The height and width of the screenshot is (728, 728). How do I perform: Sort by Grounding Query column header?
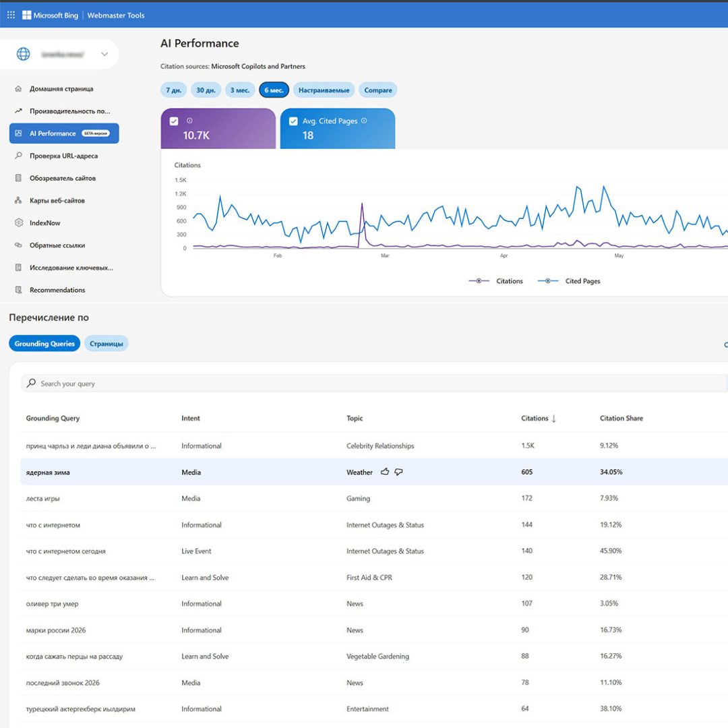(53, 419)
